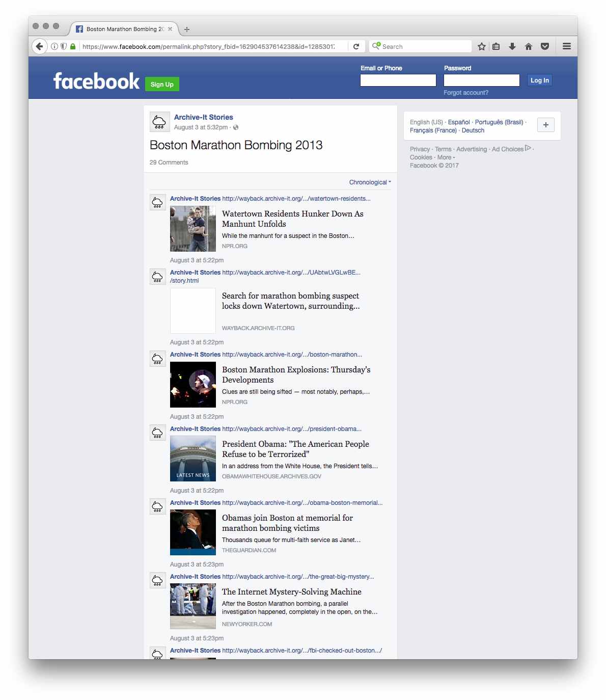
Task: Click avatar beside Watertown Residents comment
Action: point(157,202)
